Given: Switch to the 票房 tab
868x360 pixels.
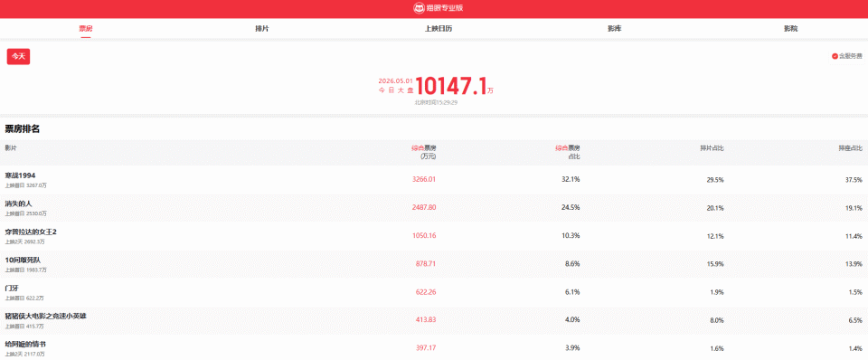Looking at the screenshot, I should click(85, 28).
